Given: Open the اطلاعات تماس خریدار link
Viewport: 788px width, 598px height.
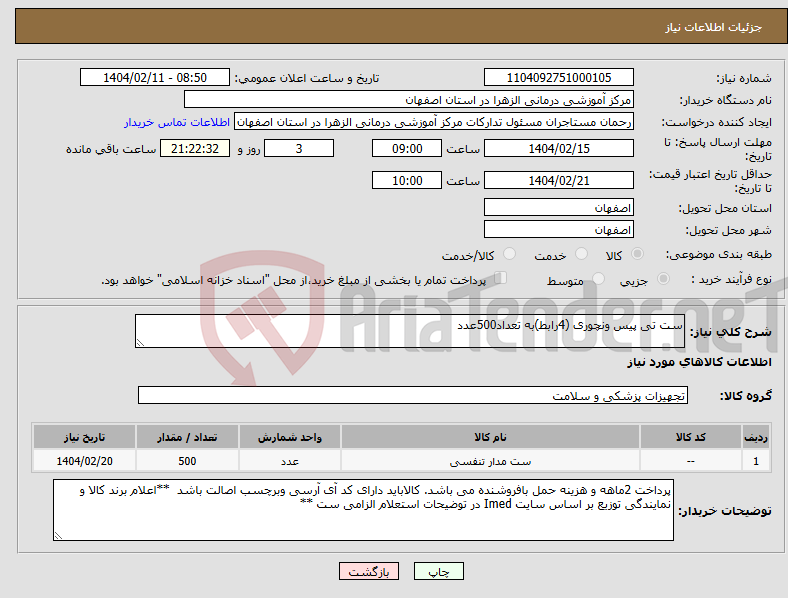Looking at the screenshot, I should pos(177,122).
